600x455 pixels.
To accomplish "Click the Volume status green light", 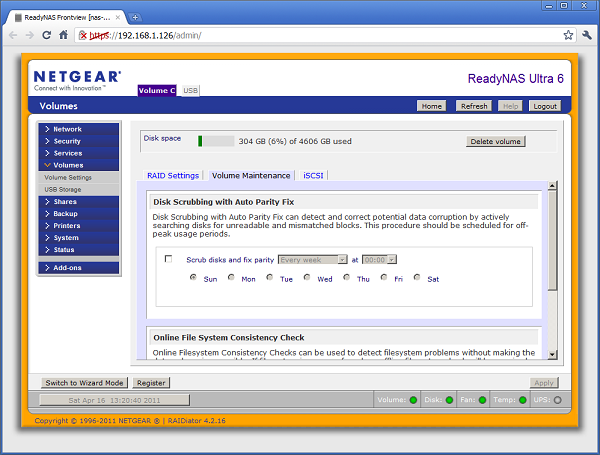I will pyautogui.click(x=413, y=400).
